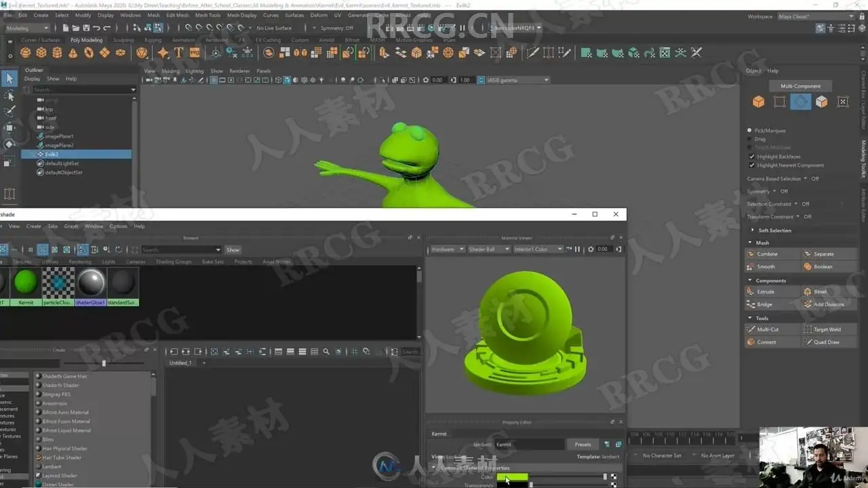
Task: Select Object selection mode in Modeling Toolkit
Action: [758, 102]
